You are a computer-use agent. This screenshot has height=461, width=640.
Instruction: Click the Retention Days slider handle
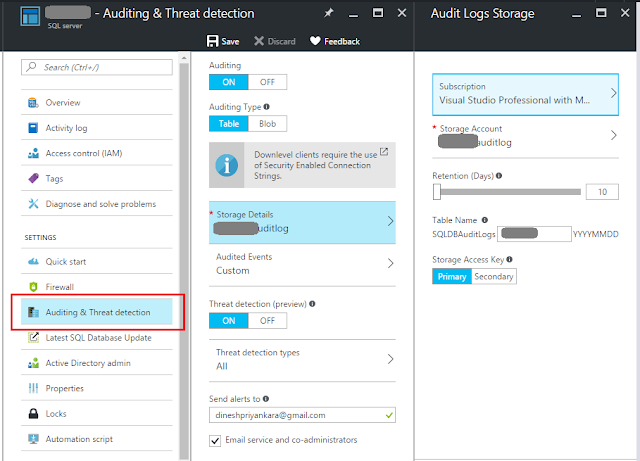coord(437,192)
